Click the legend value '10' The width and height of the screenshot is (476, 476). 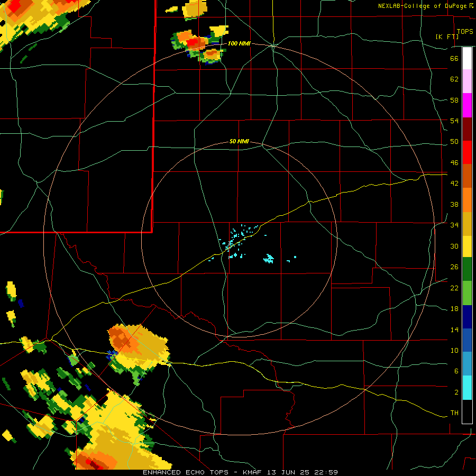click(x=454, y=351)
